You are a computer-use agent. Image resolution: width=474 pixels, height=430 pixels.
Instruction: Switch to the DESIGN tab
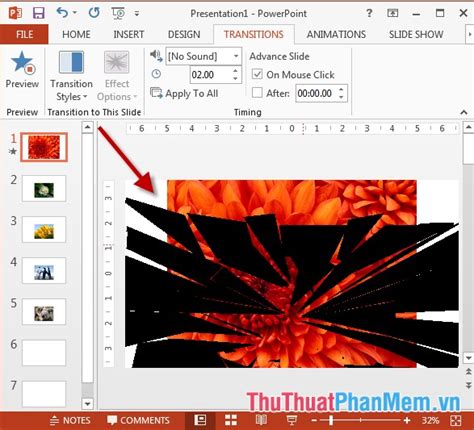pos(184,34)
